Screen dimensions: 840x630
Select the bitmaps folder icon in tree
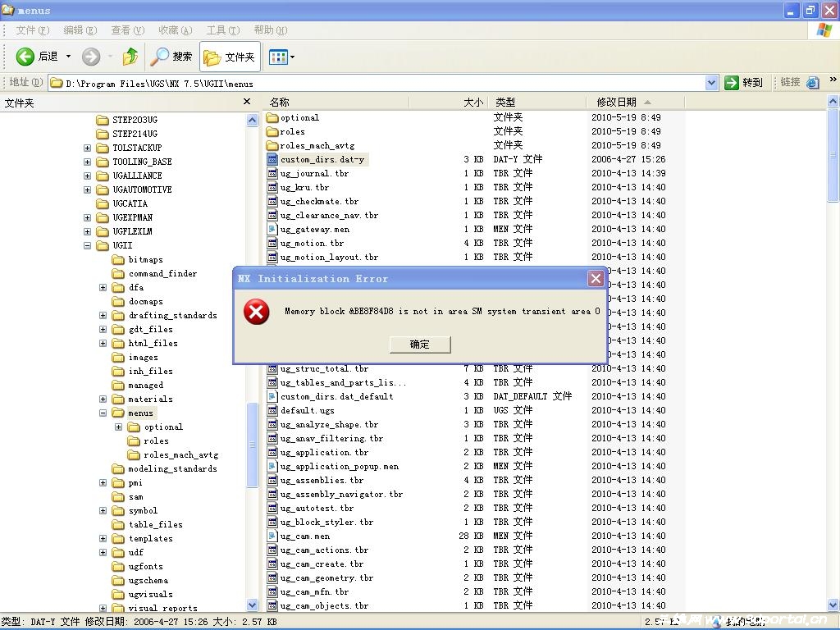pos(118,259)
